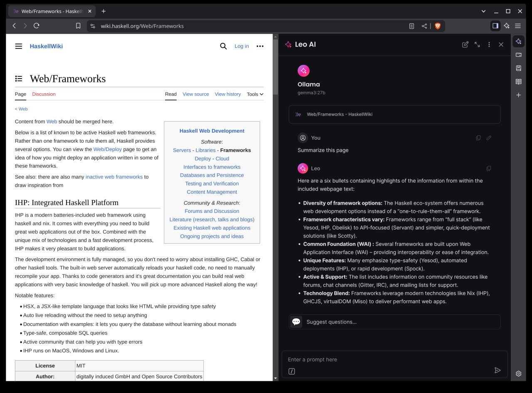This screenshot has width=532, height=393.
Task: Expand Leo panel using diagonal arrows icon
Action: coord(477,44)
